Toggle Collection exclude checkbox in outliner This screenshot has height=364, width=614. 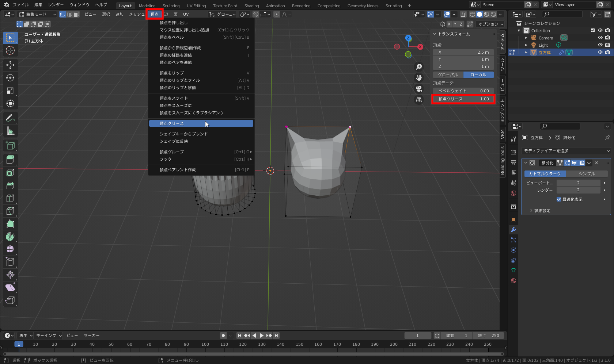593,31
